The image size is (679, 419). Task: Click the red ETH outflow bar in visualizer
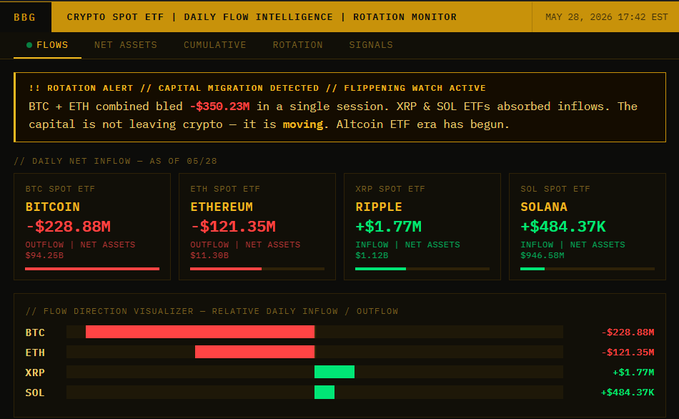[255, 352]
